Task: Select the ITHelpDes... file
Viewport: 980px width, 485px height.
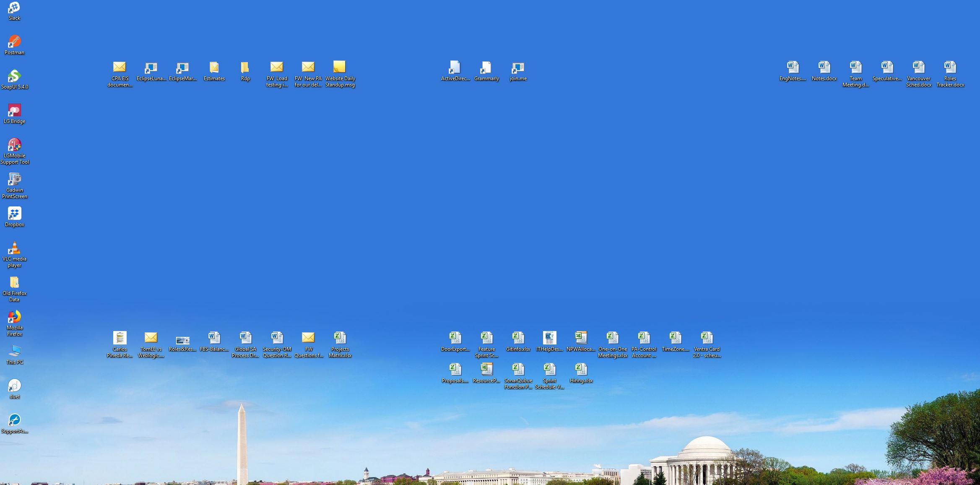Action: 549,342
